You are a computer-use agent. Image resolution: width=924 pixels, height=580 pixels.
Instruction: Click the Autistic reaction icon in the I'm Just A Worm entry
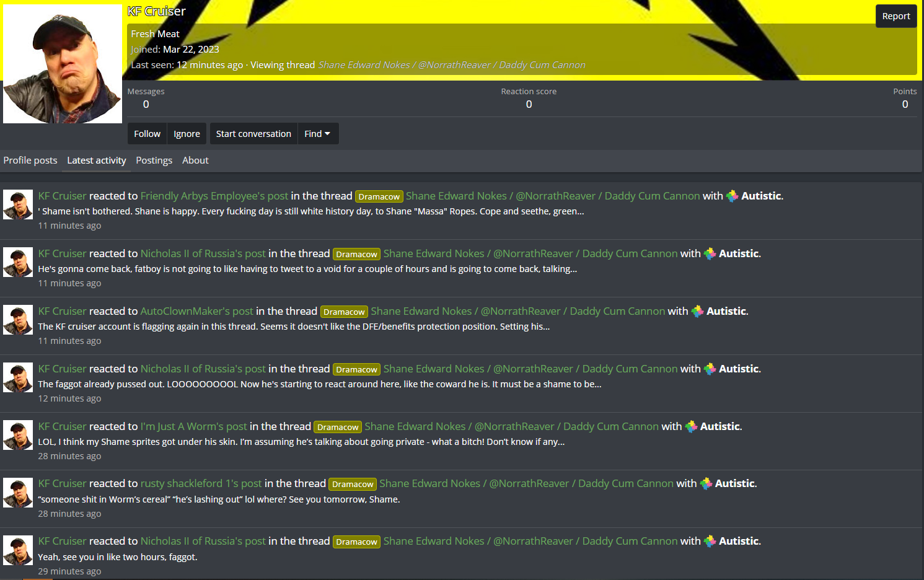coord(691,426)
